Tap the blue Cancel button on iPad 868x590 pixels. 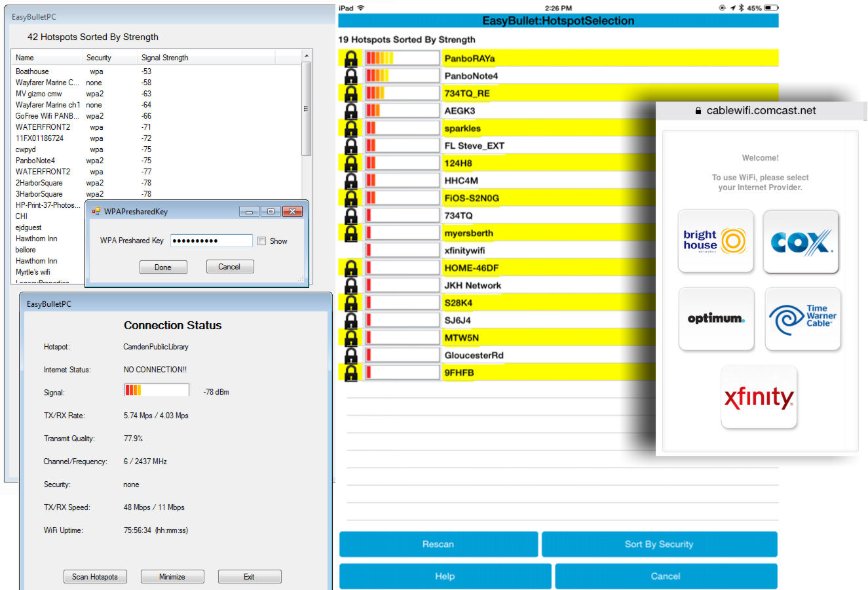[666, 576]
